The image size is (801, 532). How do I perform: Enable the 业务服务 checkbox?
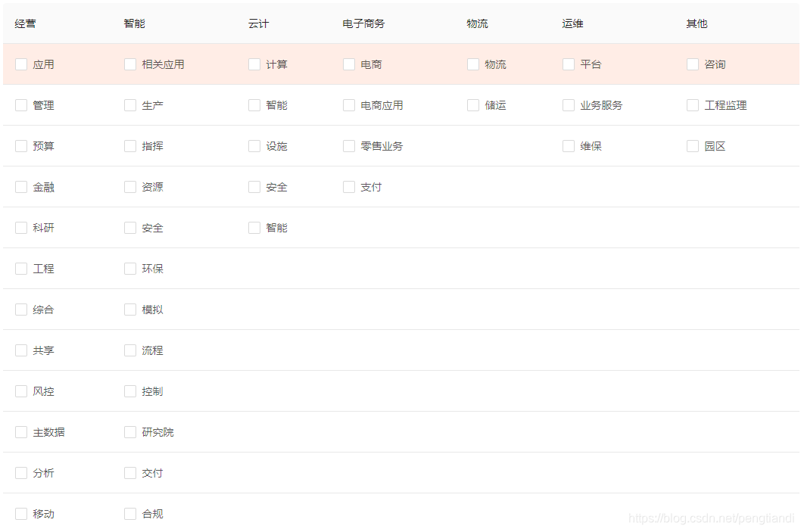tap(569, 105)
